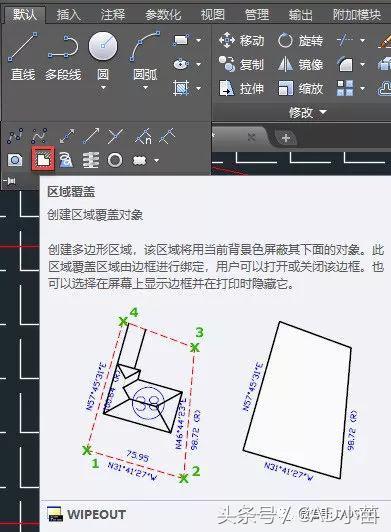Click the Spline Fit tool icon
This screenshot has height=532, width=391.
15,136
